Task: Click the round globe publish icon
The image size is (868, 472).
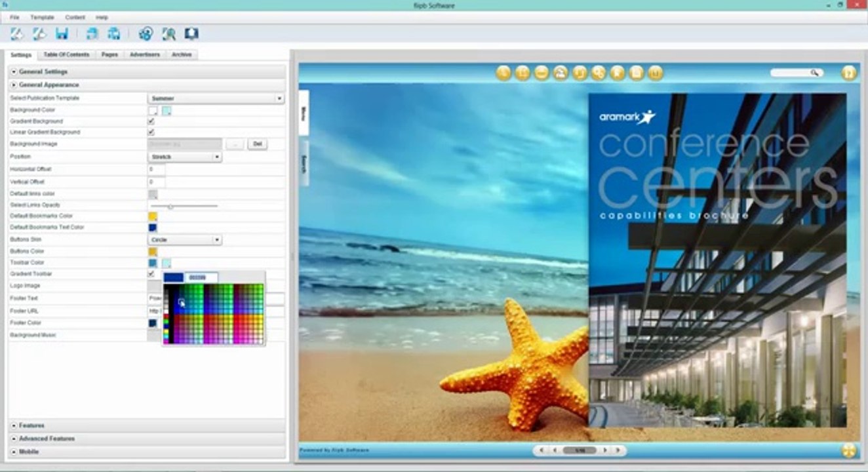Action: click(x=146, y=33)
